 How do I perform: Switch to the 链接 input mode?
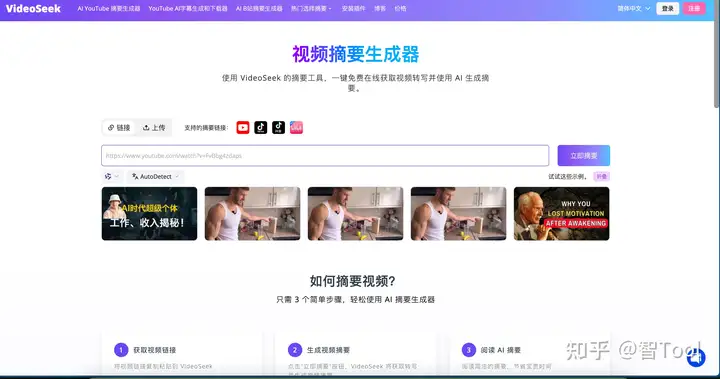(119, 128)
